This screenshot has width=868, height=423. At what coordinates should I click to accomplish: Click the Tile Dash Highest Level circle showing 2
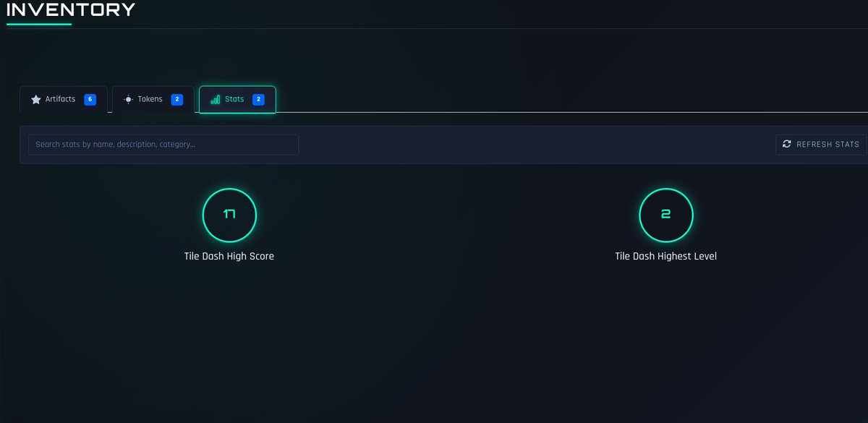pos(666,215)
